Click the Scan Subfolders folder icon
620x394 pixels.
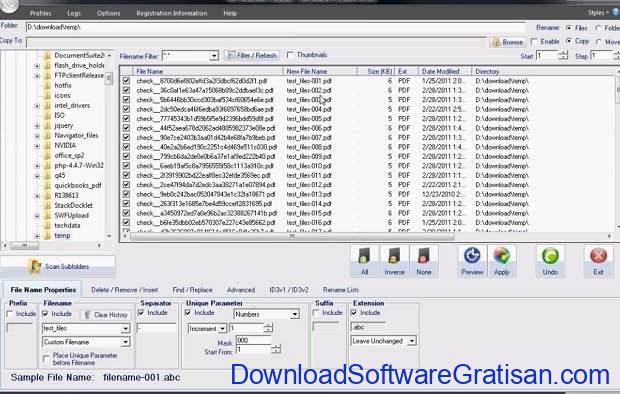(35, 266)
